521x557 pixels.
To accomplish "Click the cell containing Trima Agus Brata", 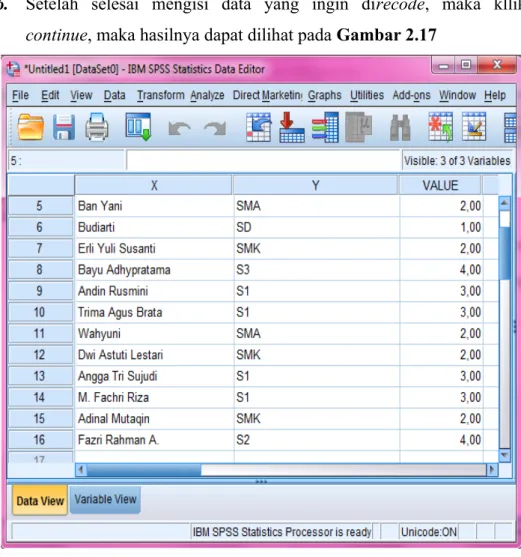I will 154,312.
